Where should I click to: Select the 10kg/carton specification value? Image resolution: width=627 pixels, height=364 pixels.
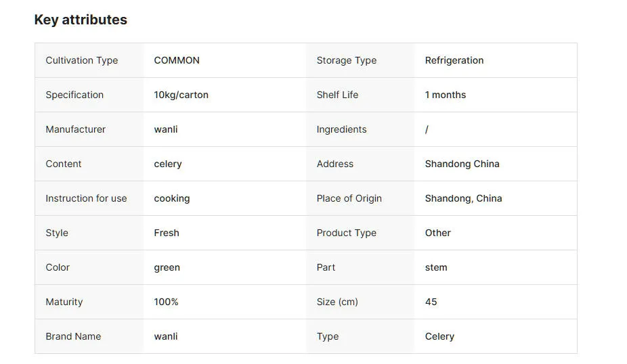pyautogui.click(x=181, y=95)
